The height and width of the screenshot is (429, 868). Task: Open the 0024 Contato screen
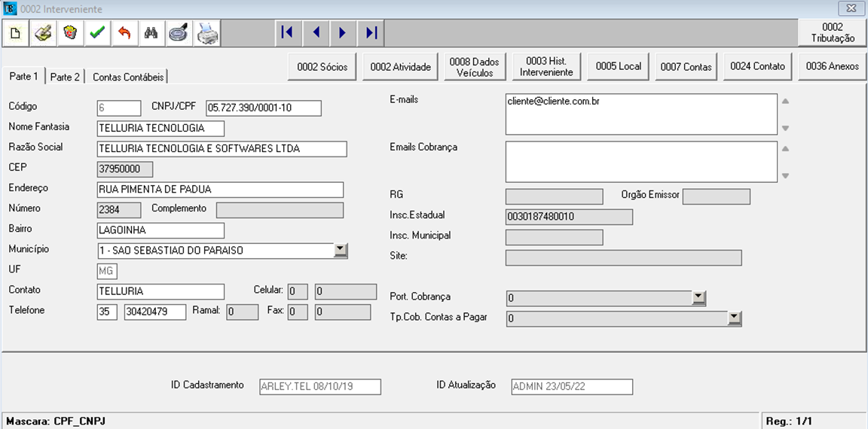(757, 67)
